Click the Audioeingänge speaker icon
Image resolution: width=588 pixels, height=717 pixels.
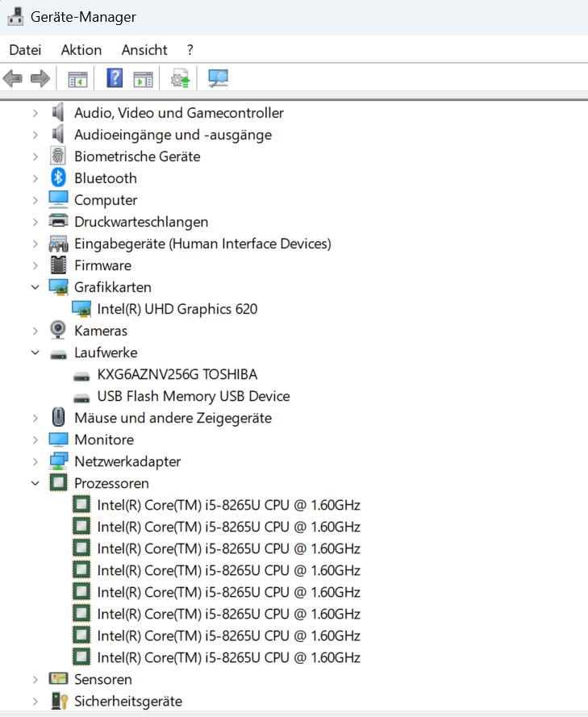point(57,134)
